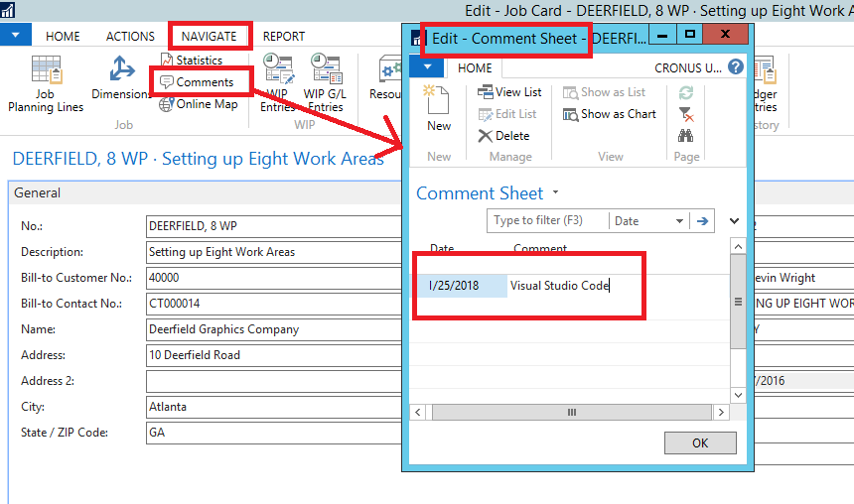Click OK in Comment Sheet

[700, 443]
